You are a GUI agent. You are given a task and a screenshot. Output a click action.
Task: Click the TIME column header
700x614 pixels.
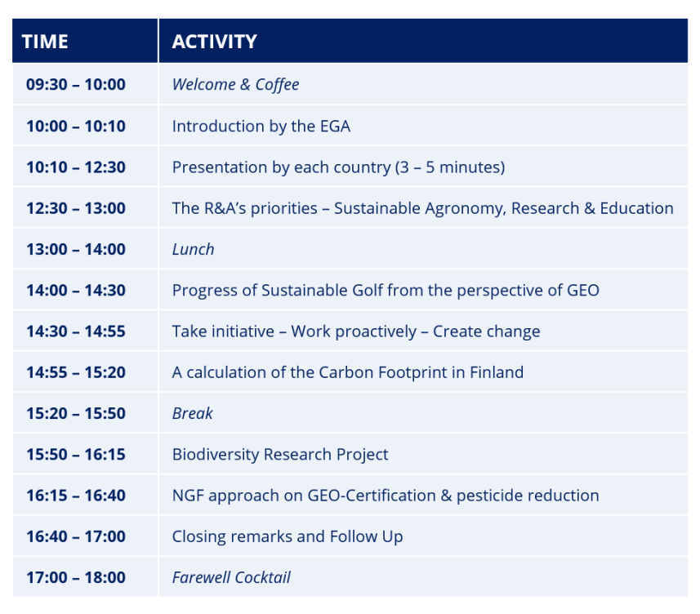point(45,42)
